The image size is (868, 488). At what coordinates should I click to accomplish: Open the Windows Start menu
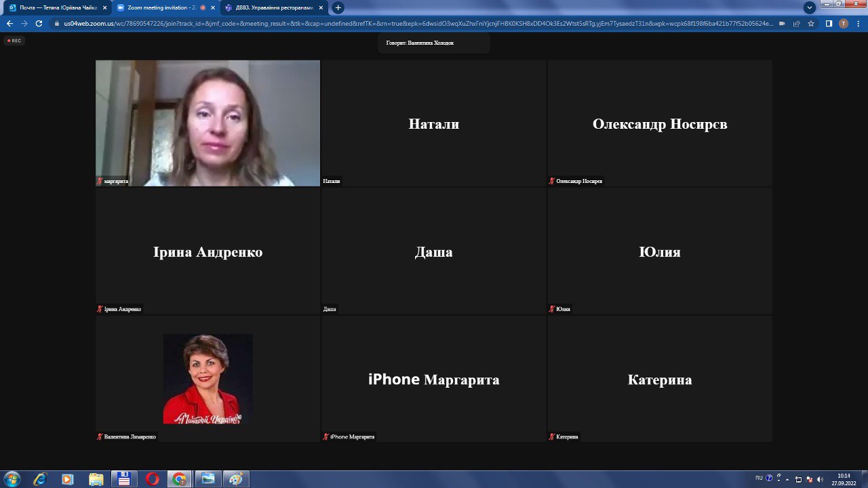[12, 479]
